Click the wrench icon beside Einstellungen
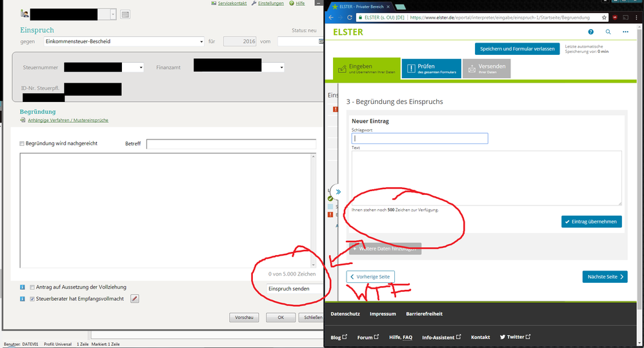The width and height of the screenshot is (644, 348). (254, 3)
